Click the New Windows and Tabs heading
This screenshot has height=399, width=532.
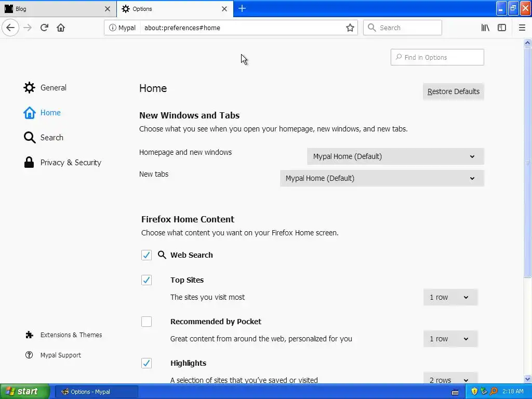189,115
